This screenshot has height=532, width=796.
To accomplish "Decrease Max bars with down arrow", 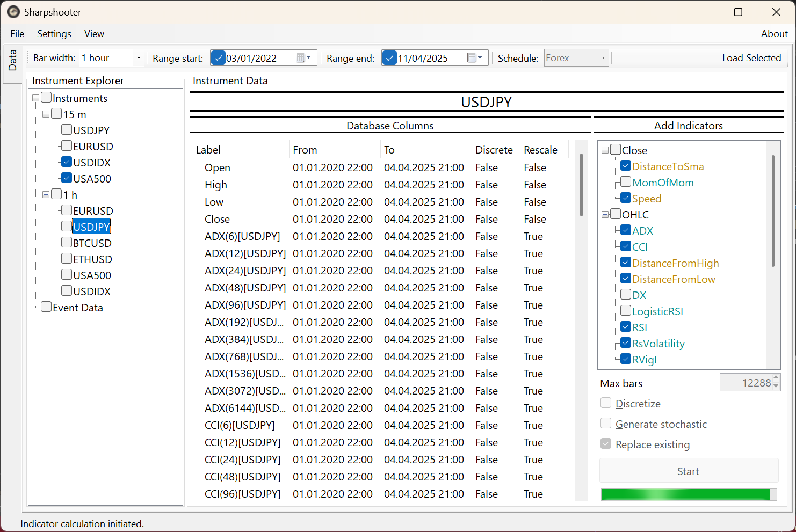I will point(776,386).
